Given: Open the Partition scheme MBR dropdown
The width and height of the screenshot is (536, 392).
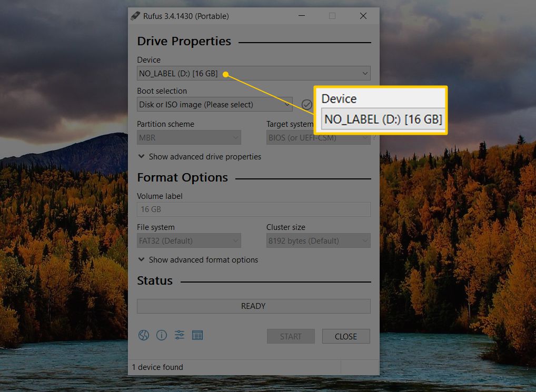Looking at the screenshot, I should click(x=188, y=138).
